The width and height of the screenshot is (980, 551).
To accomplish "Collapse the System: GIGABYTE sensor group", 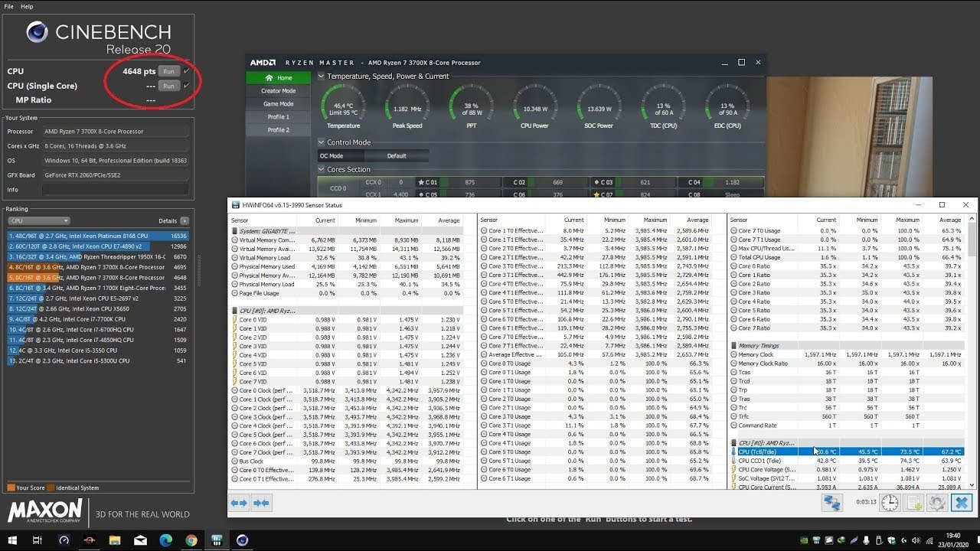I will click(234, 231).
